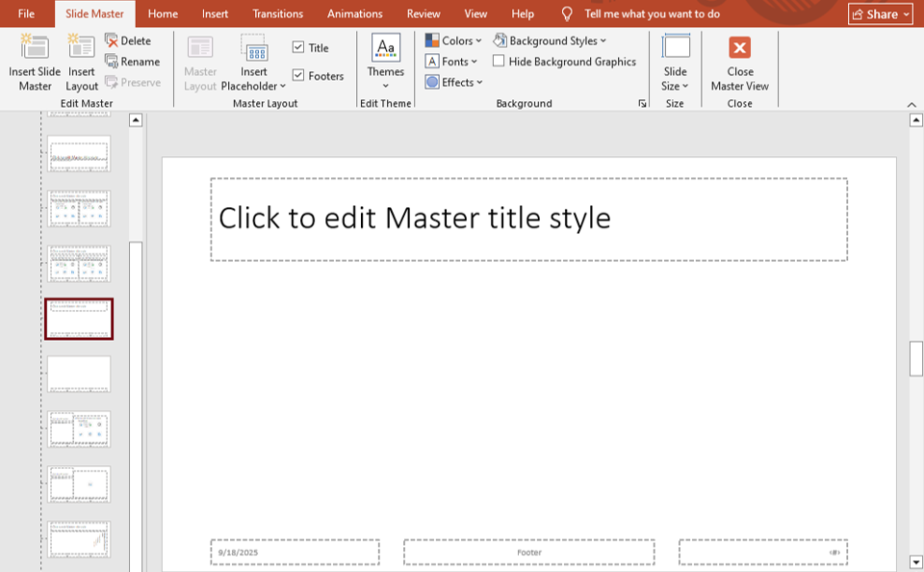Select the blank layout thumbnail below the selected one
This screenshot has width=924, height=572.
tap(79, 374)
